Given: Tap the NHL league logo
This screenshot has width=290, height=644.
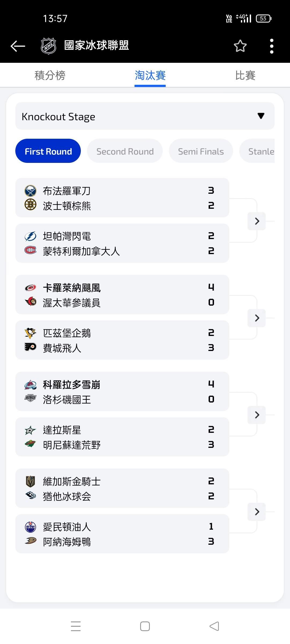Looking at the screenshot, I should click(48, 46).
